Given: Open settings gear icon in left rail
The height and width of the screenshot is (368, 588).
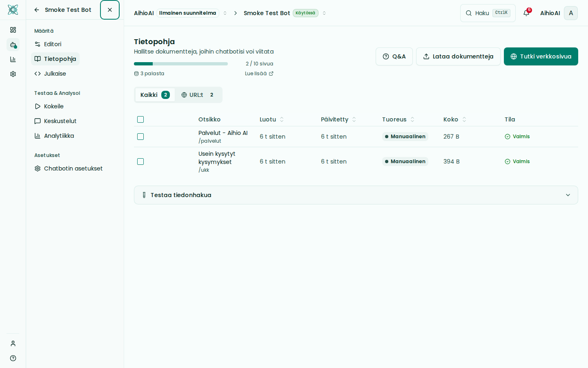Looking at the screenshot, I should tap(13, 74).
